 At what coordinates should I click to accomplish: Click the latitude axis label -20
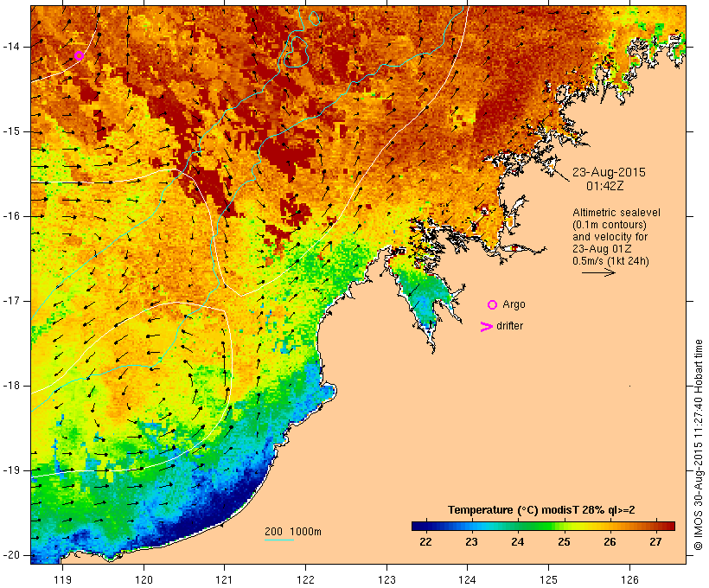pos(11,555)
